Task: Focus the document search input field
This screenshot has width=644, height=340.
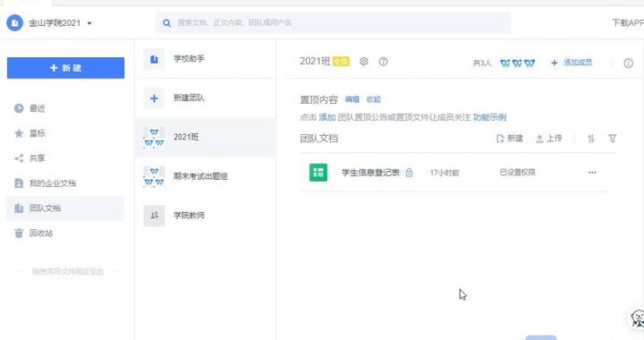Action: (333, 22)
